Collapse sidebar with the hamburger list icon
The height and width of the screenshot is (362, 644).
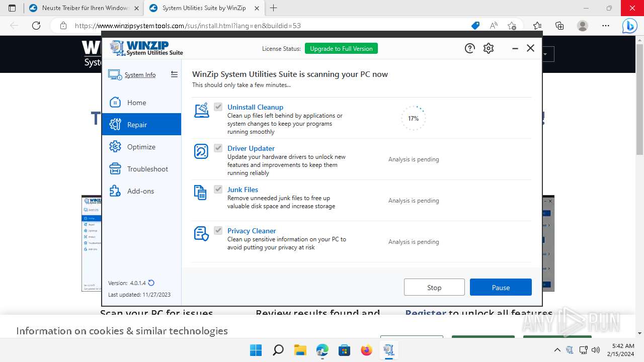(x=174, y=74)
